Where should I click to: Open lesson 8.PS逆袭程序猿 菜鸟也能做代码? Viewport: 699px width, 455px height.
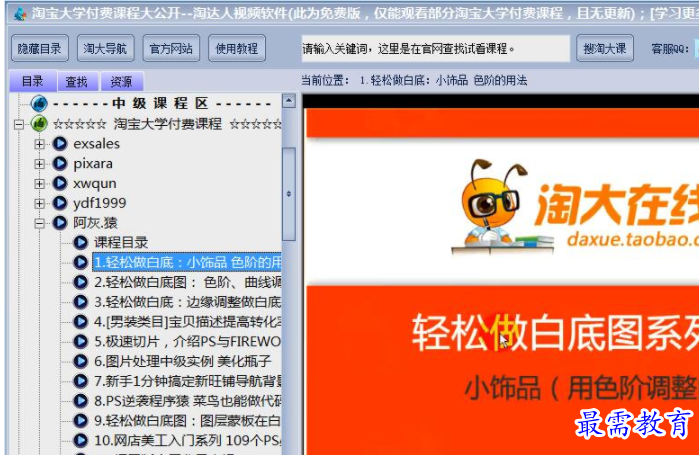[188, 401]
